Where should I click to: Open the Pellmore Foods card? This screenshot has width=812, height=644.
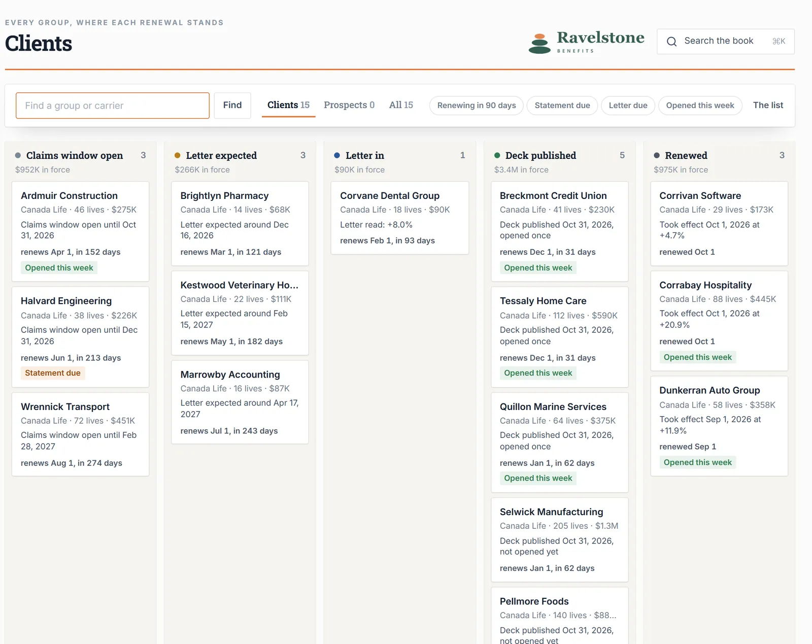point(560,616)
